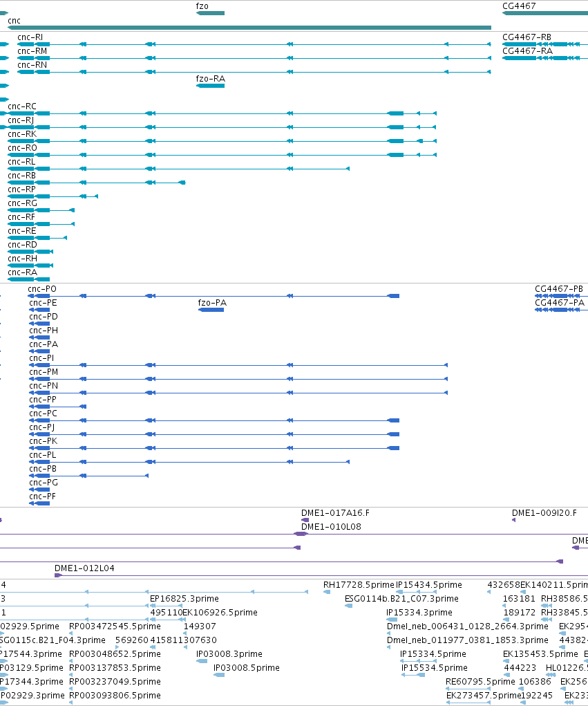Select transcript cnc-RL label
Viewport: 588px width, 706px height.
[21, 162]
